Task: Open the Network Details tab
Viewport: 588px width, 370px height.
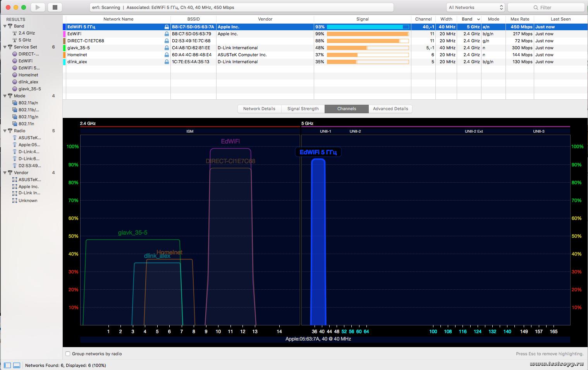Action: click(x=259, y=109)
